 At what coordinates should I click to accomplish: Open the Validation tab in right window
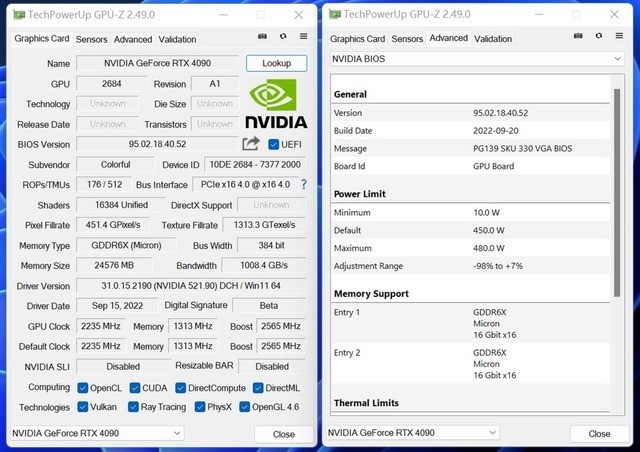[493, 39]
